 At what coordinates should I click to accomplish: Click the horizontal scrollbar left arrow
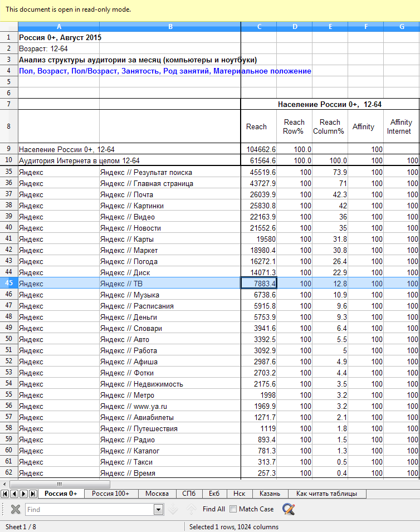pos(4,484)
